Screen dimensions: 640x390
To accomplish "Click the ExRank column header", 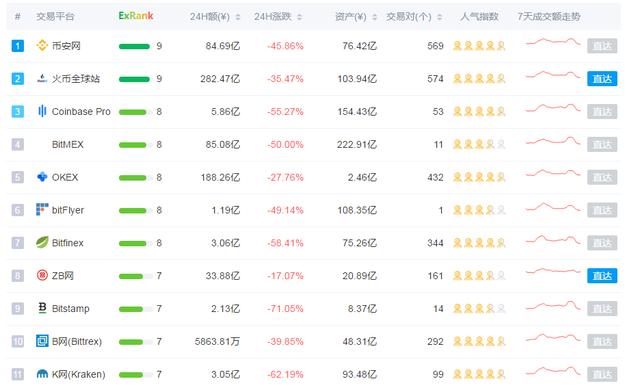I will 136,16.
